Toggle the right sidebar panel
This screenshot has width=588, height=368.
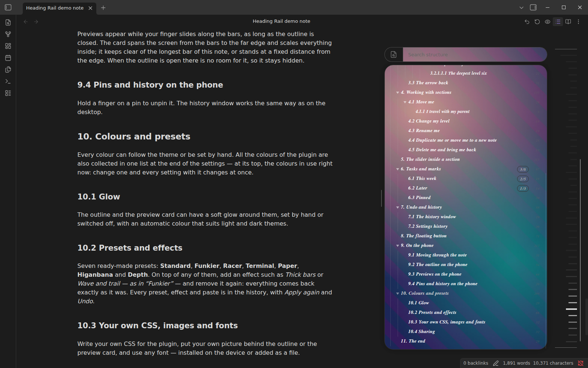[533, 7]
